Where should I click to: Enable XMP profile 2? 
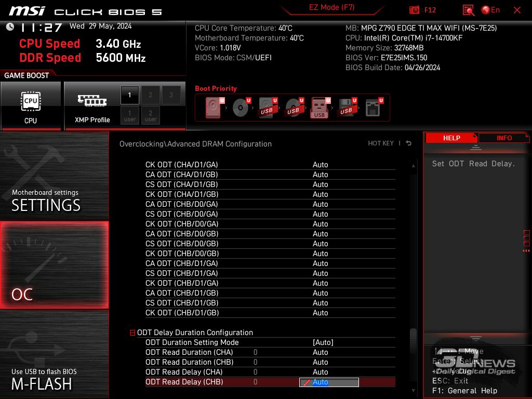click(x=150, y=95)
